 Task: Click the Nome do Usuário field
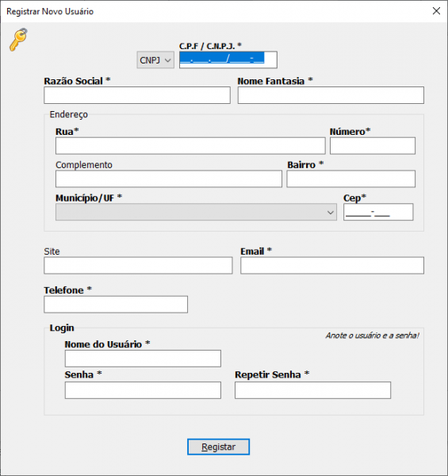(x=143, y=359)
